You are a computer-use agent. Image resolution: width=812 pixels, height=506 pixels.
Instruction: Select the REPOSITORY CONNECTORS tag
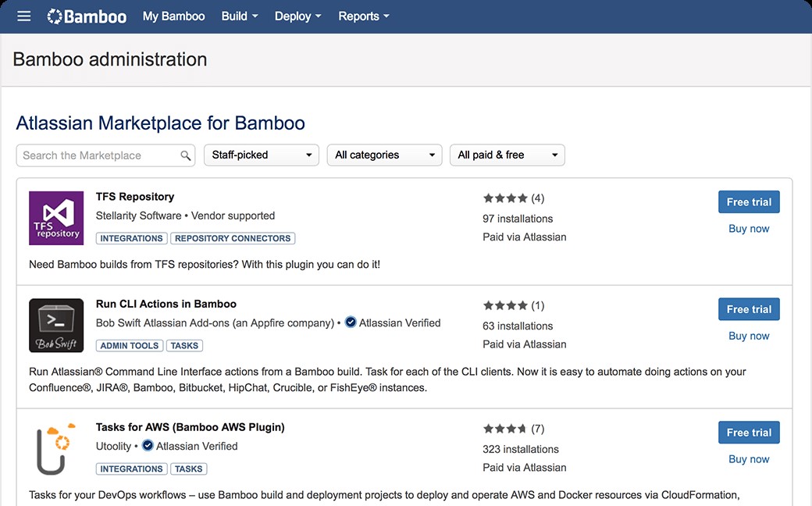233,238
